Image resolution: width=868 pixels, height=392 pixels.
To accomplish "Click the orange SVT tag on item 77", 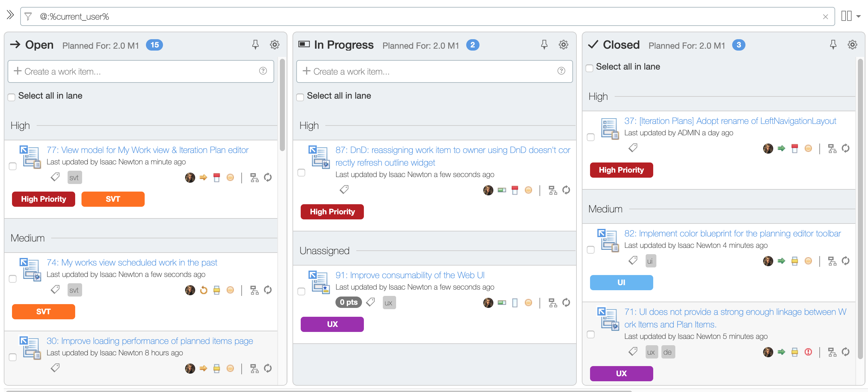I will tap(113, 199).
